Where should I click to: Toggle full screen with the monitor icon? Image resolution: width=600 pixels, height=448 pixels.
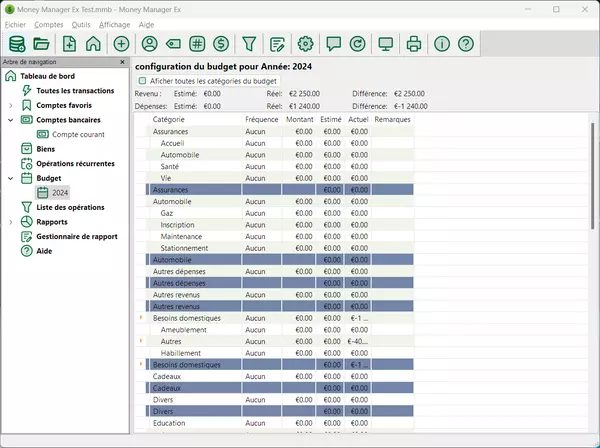pos(386,43)
